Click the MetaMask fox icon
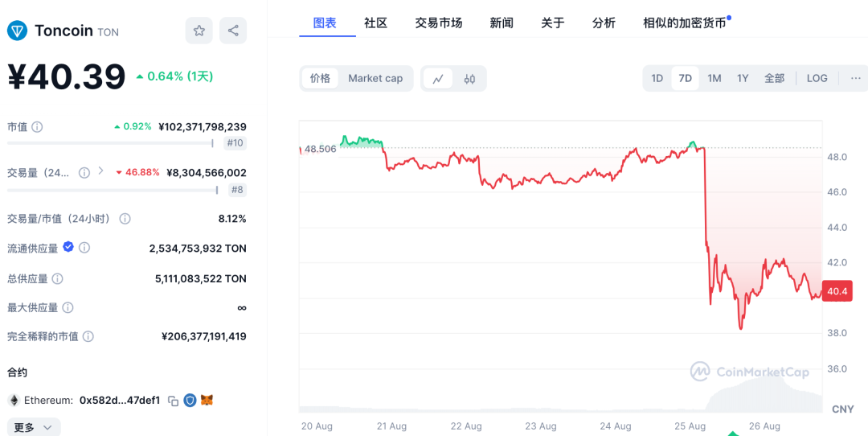This screenshot has width=868, height=436. [x=207, y=400]
